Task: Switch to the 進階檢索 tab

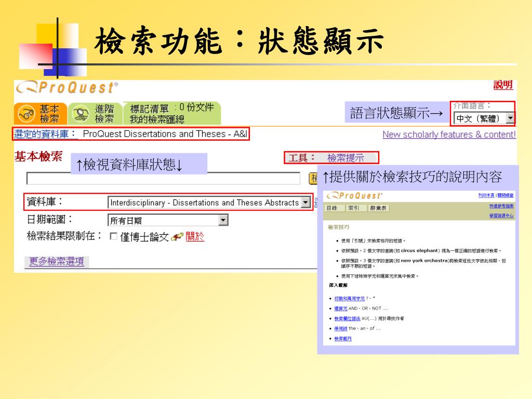Action: point(95,114)
